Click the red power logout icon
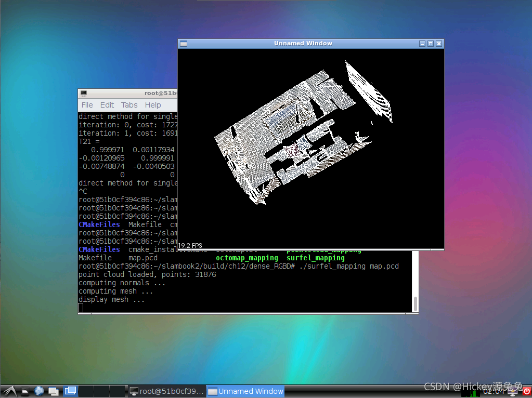532x398 pixels. click(527, 392)
